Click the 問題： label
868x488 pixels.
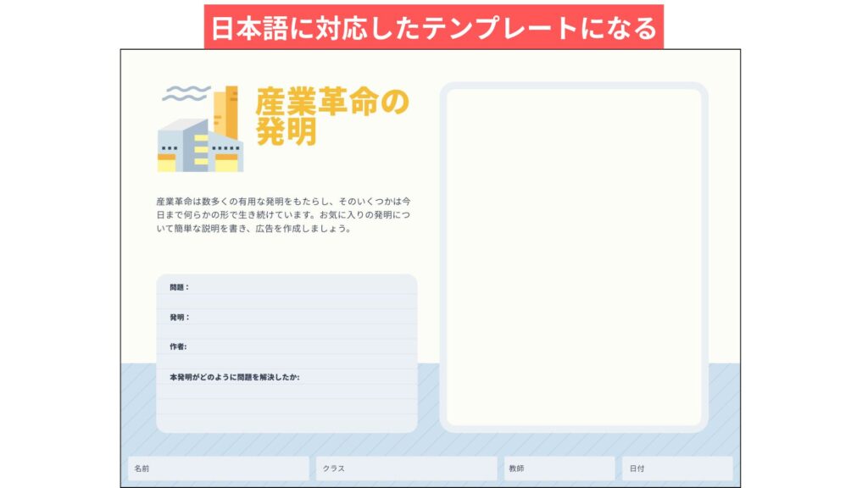179,287
